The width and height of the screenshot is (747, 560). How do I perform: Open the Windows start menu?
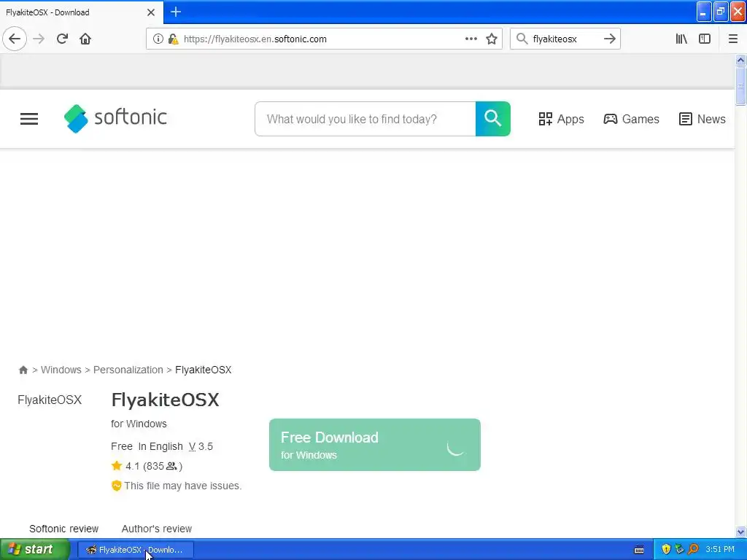coord(35,550)
